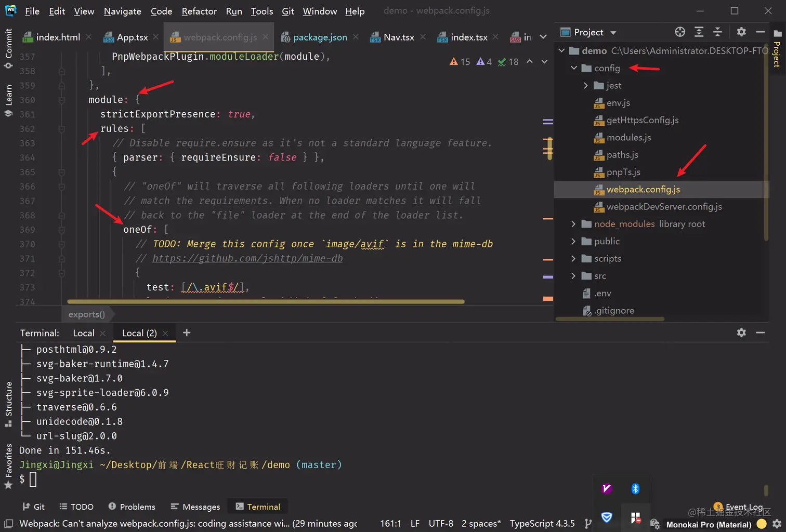Image resolution: width=786 pixels, height=532 pixels.
Task: Open the Problems tool window
Action: [x=132, y=507]
